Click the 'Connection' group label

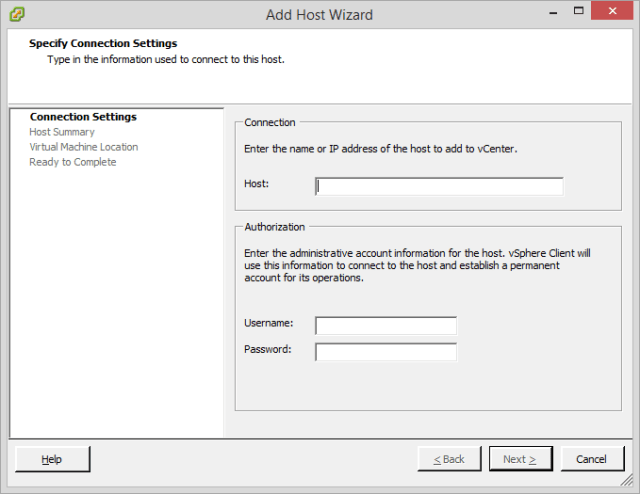(x=270, y=122)
